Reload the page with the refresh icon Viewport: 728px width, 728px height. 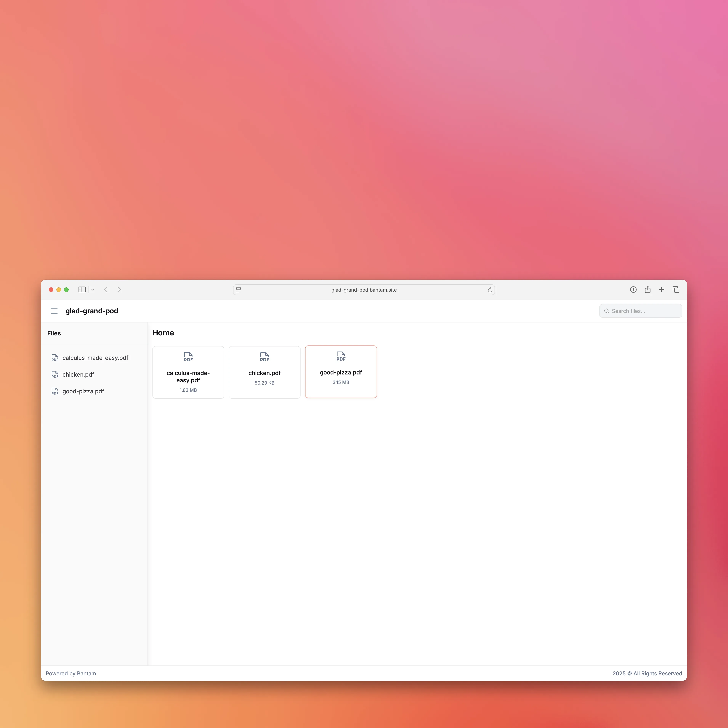(x=490, y=290)
